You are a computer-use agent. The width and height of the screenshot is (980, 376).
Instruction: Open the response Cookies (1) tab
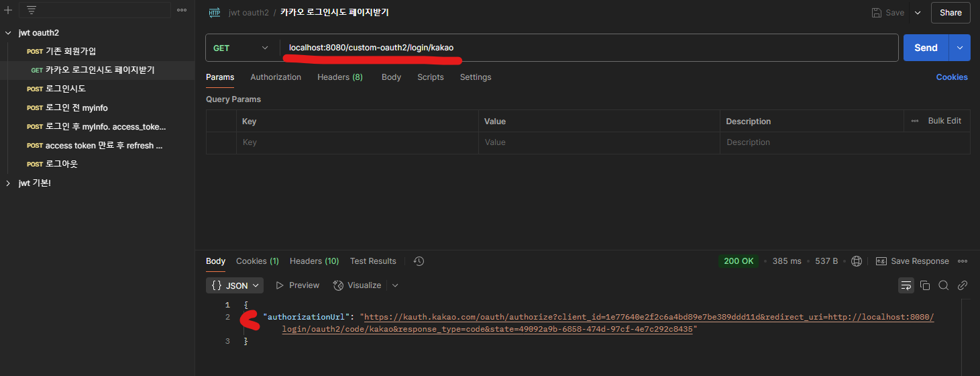tap(258, 261)
